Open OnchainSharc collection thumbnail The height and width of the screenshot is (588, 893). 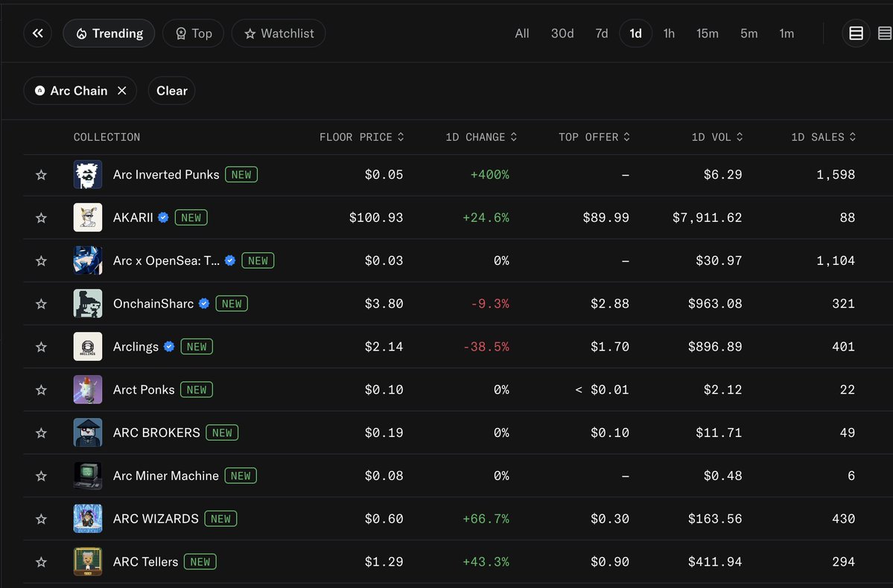tap(88, 304)
